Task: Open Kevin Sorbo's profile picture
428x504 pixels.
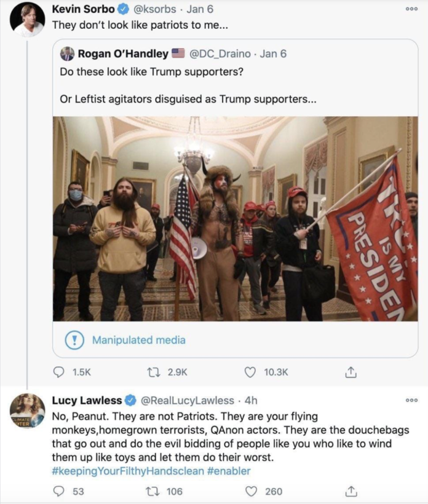Action: click(27, 20)
